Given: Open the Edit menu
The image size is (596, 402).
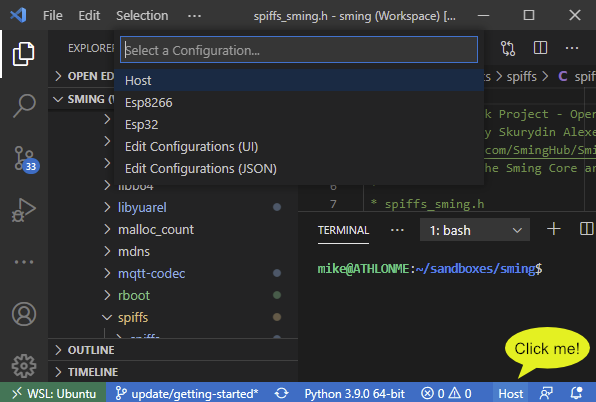Looking at the screenshot, I should (89, 16).
